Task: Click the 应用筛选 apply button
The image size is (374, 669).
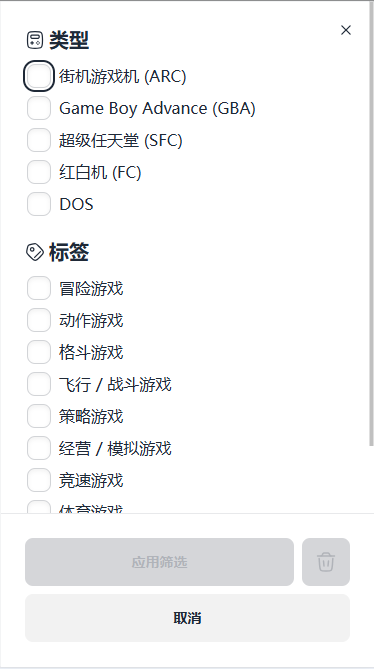Action: [159, 561]
